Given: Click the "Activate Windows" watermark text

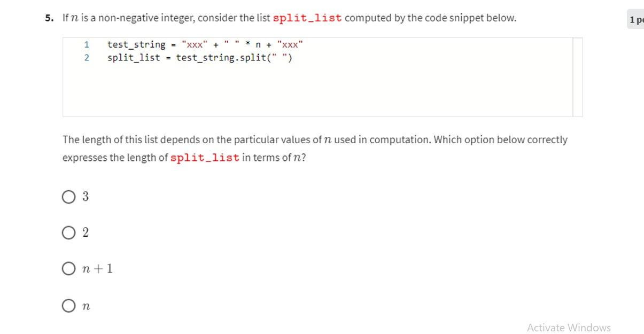Looking at the screenshot, I should pyautogui.click(x=569, y=327).
